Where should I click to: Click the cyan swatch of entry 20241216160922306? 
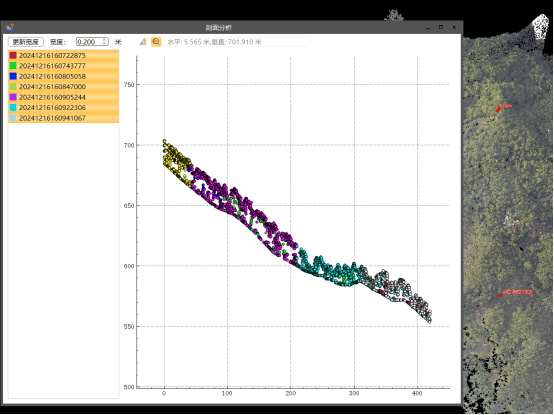pyautogui.click(x=13, y=107)
